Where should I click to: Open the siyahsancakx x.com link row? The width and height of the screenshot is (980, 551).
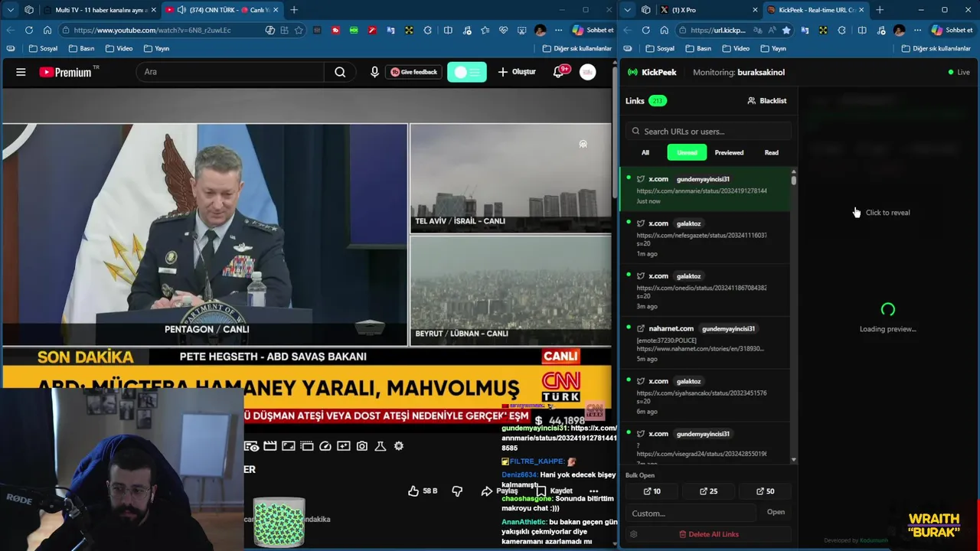pyautogui.click(x=705, y=396)
